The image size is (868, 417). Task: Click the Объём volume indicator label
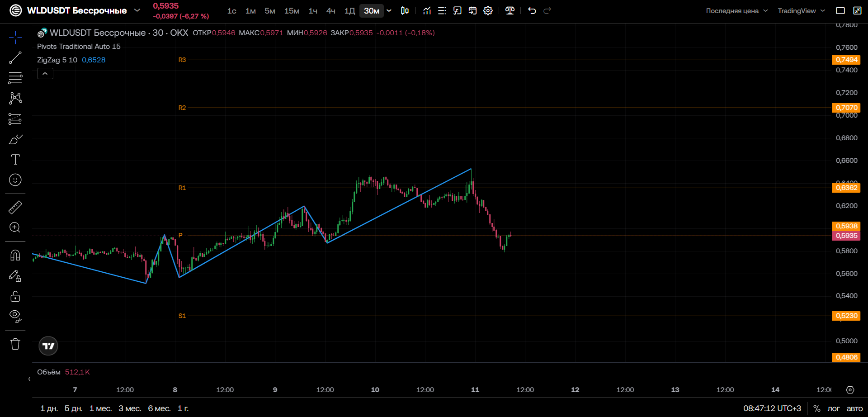tap(49, 372)
